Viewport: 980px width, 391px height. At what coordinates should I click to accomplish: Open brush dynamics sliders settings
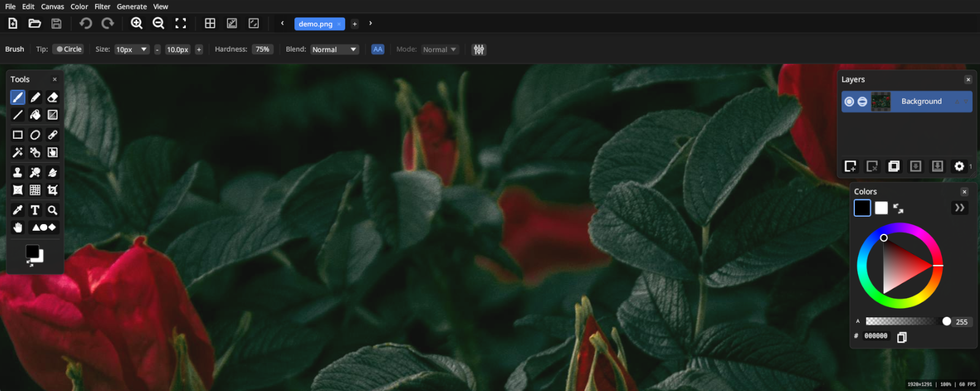point(479,50)
